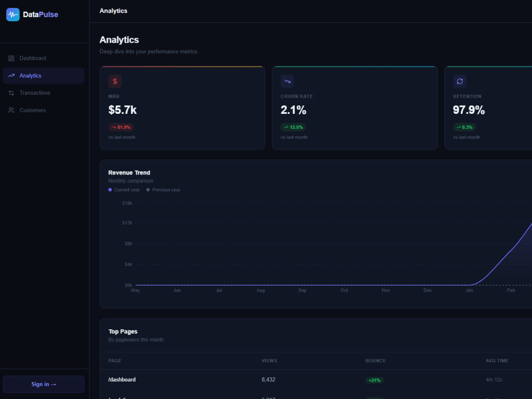Image resolution: width=532 pixels, height=399 pixels.
Task: Click the May label on chart axis
Action: click(135, 290)
